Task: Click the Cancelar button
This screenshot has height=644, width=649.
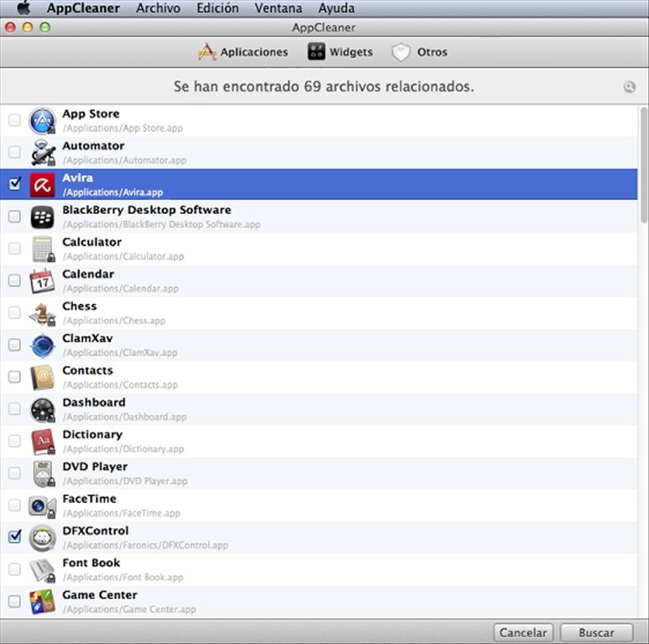Action: (x=523, y=633)
